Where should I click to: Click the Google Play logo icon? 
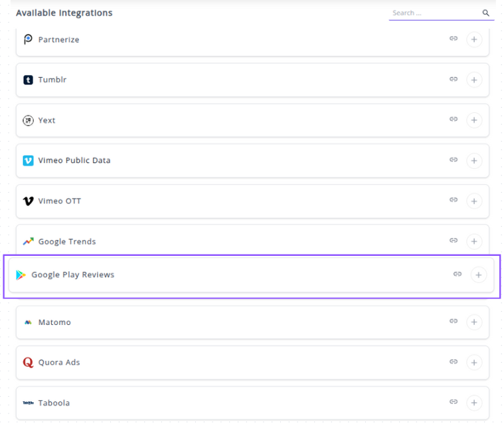[21, 275]
